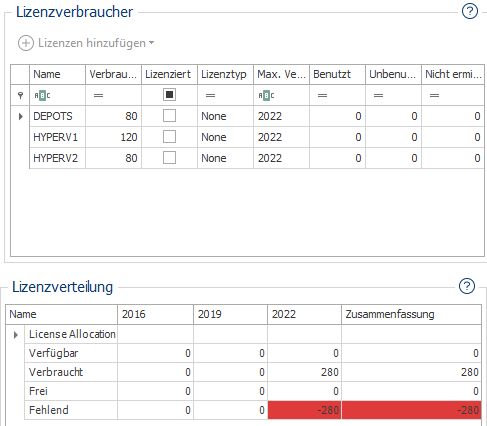Screen dimensions: 487x426
Task: Open the Lizenzen hinzufügen dropdown arrow
Action: coord(152,43)
